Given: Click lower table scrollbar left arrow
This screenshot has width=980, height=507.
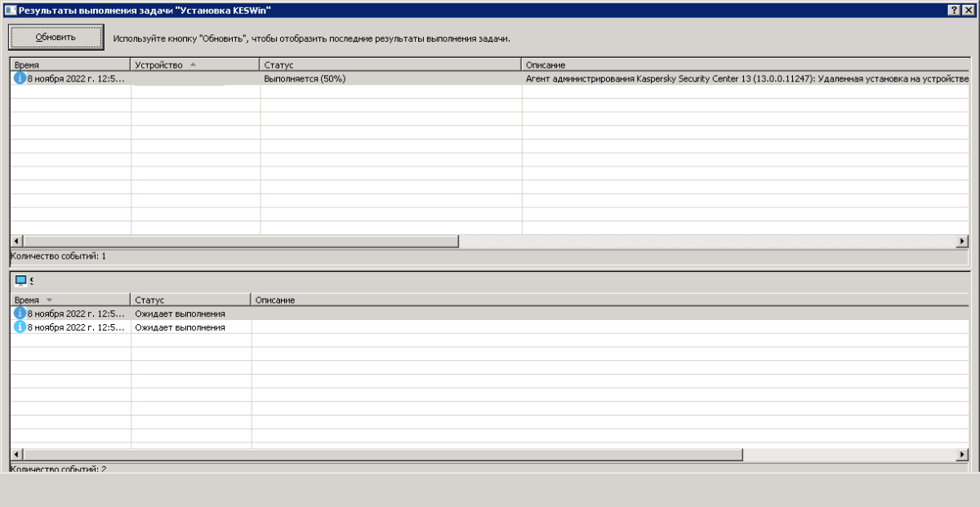Looking at the screenshot, I should (x=16, y=454).
